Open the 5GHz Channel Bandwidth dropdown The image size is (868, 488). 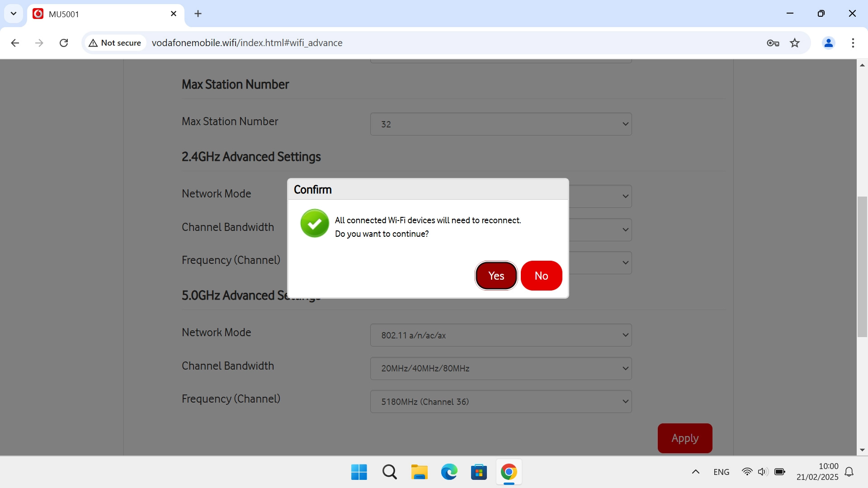point(500,368)
